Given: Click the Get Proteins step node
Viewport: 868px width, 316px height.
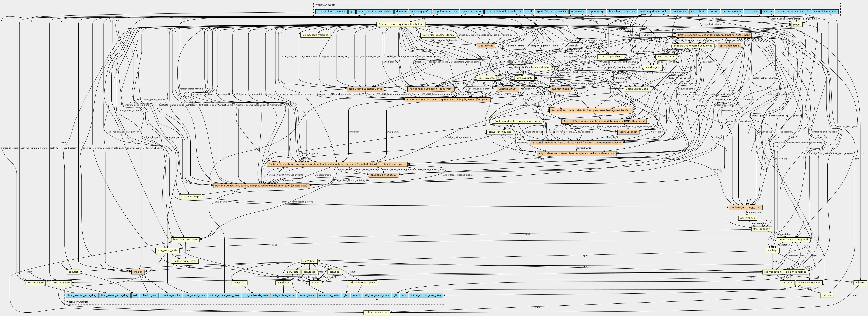Looking at the screenshot, I should (486, 46).
